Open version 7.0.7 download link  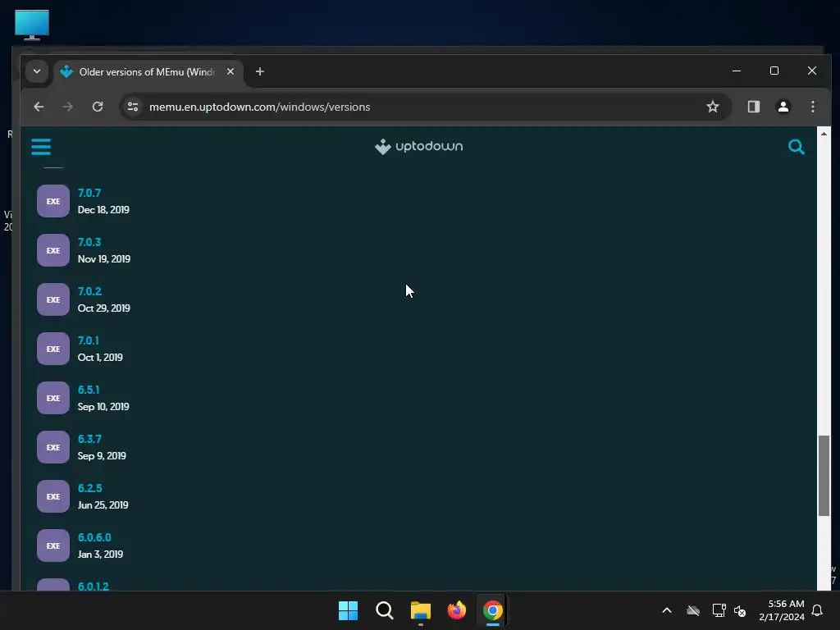point(89,193)
